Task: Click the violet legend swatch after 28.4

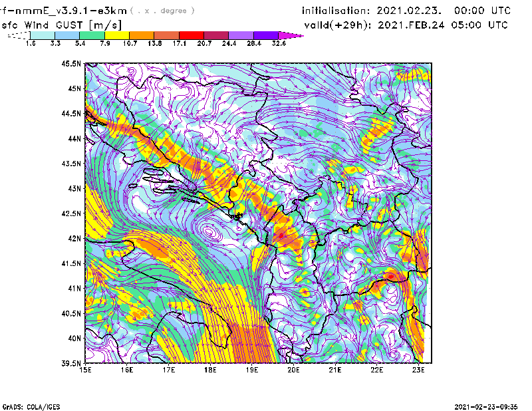Action: (x=266, y=35)
